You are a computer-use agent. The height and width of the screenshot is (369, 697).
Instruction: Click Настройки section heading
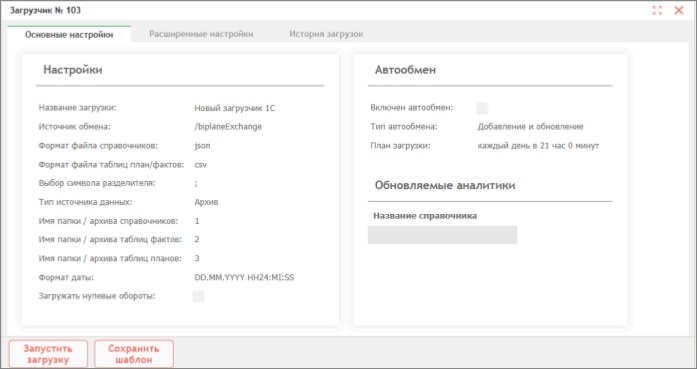(72, 70)
